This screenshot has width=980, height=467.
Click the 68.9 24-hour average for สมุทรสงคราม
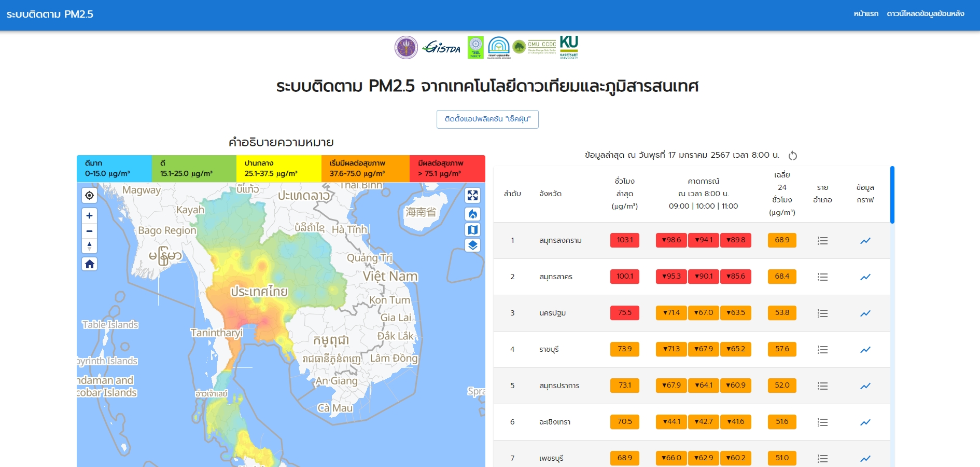pyautogui.click(x=782, y=240)
